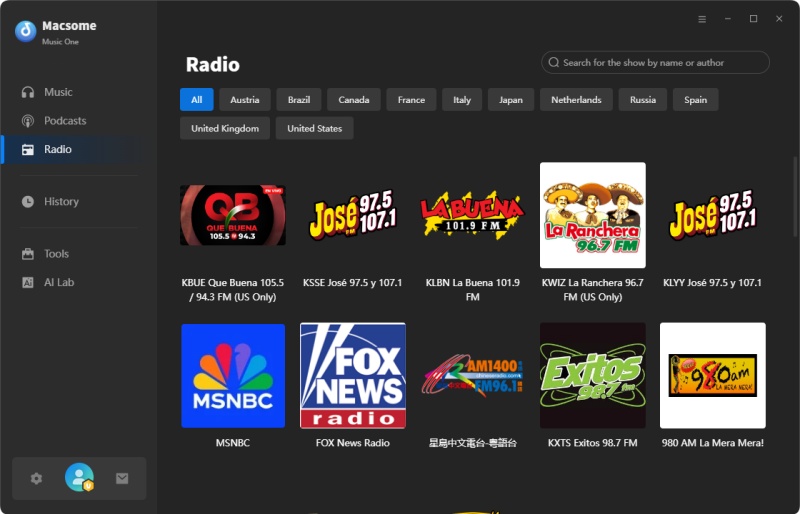
Task: Filter radio stations by Japan
Action: click(511, 100)
